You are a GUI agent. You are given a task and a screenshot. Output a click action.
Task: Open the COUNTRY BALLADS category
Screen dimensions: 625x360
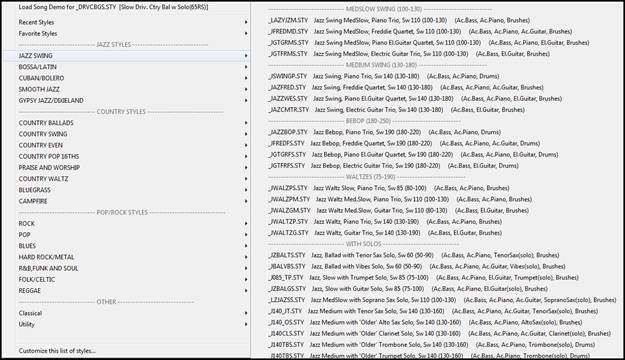(126, 123)
